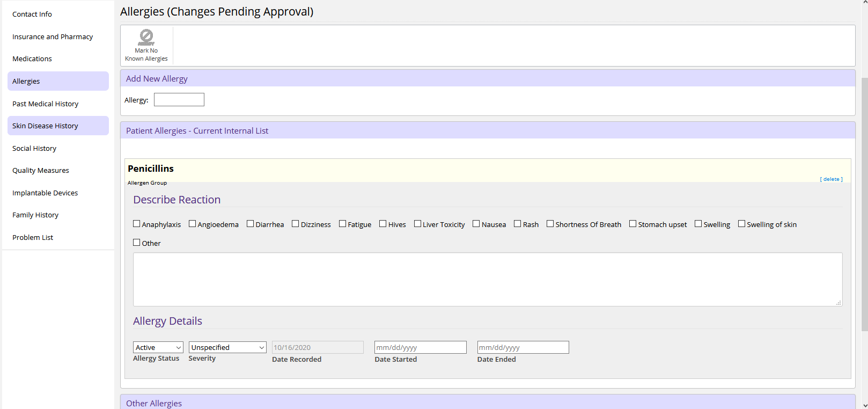868x409 pixels.
Task: Click the Date Ended field
Action: 523,347
